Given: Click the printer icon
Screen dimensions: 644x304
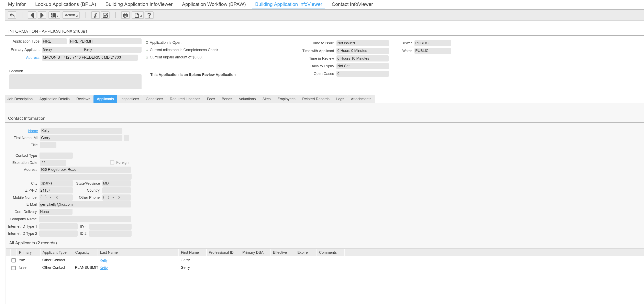Looking at the screenshot, I should click(x=125, y=15).
